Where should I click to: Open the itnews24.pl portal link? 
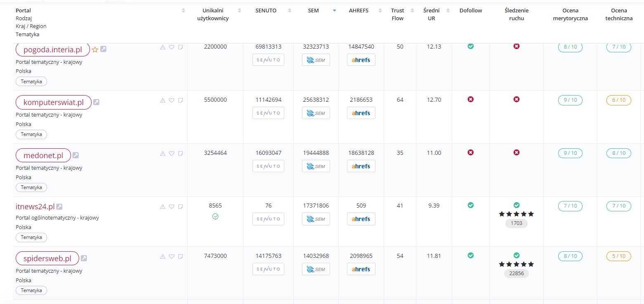tap(35, 206)
